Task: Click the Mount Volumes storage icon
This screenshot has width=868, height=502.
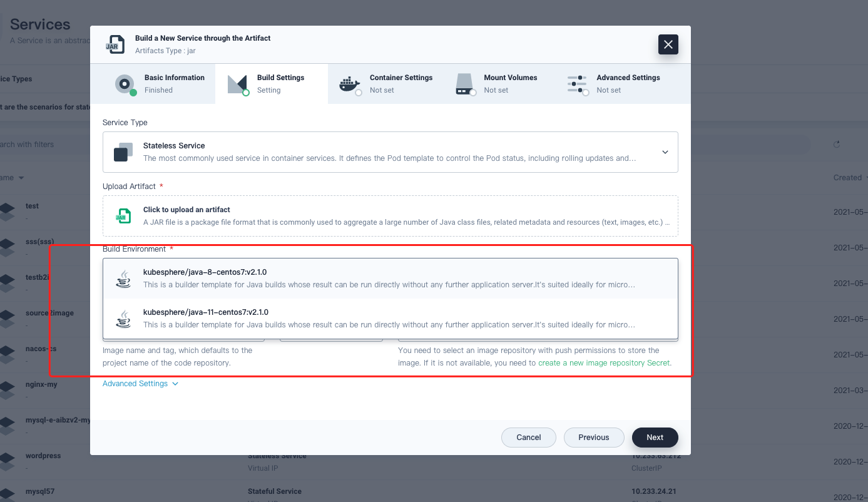Action: 465,83
